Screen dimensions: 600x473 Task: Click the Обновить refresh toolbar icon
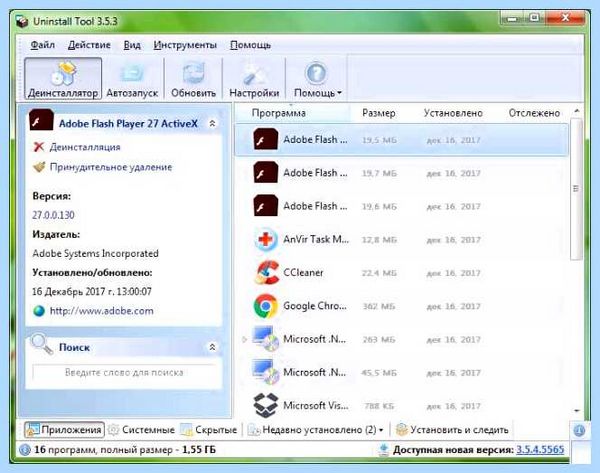coord(193,78)
